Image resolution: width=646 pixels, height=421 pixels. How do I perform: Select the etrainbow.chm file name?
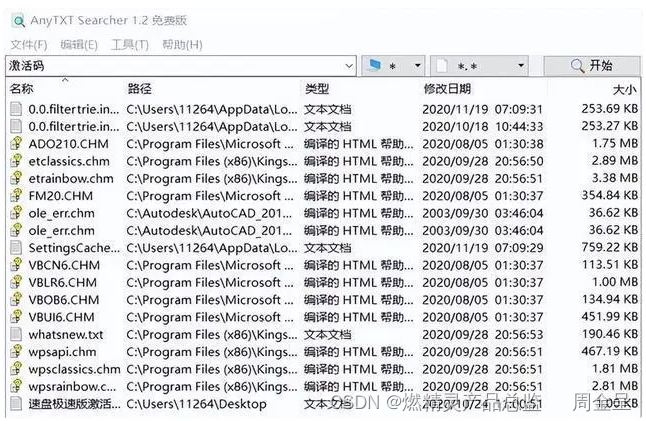pos(71,178)
